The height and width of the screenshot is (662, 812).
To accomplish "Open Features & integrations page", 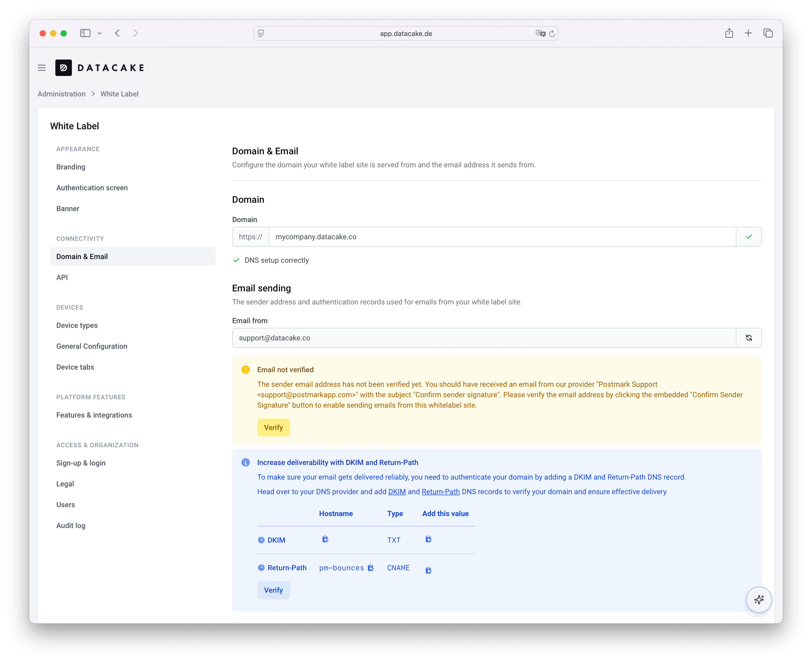I will 94,415.
